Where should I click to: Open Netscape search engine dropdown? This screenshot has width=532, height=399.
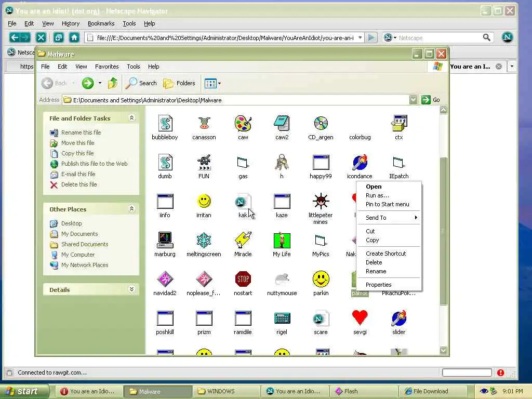click(x=395, y=37)
